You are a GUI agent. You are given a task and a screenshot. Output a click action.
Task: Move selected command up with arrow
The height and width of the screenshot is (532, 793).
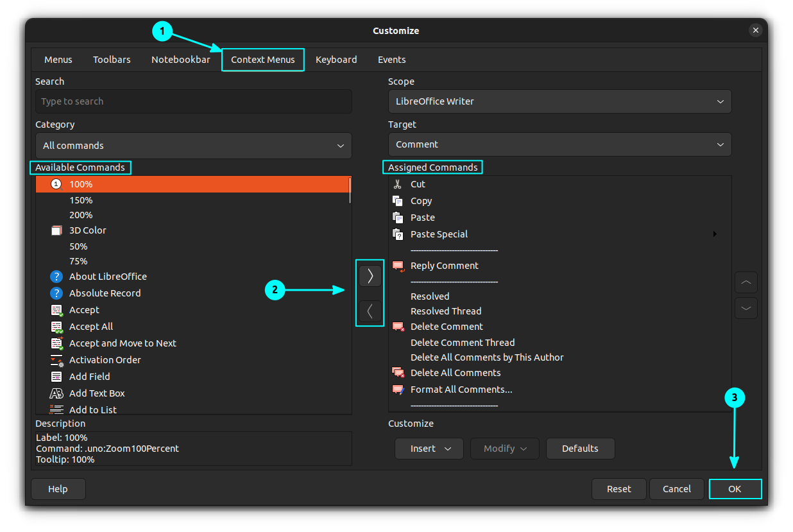pyautogui.click(x=746, y=282)
